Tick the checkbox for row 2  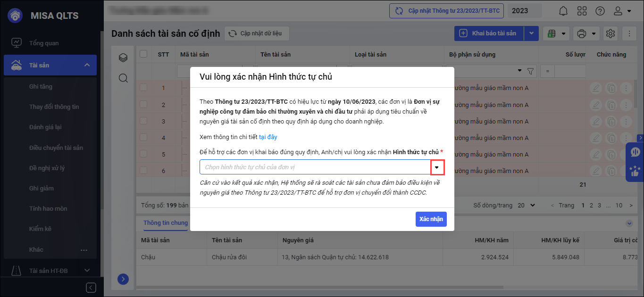144,104
